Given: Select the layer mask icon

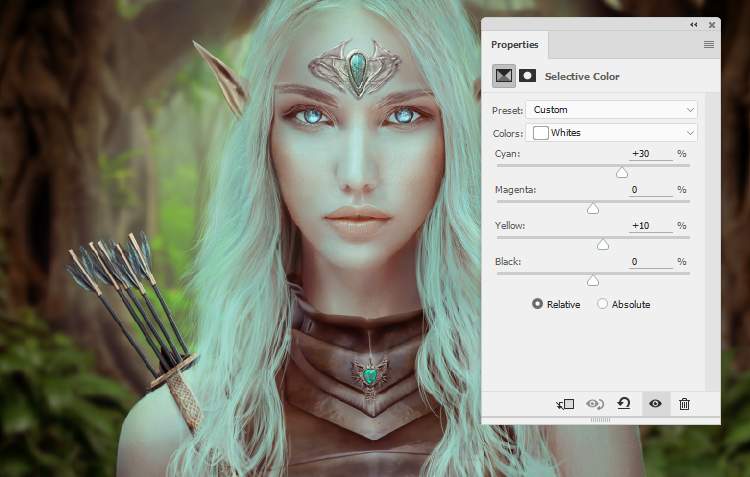Looking at the screenshot, I should (x=528, y=76).
